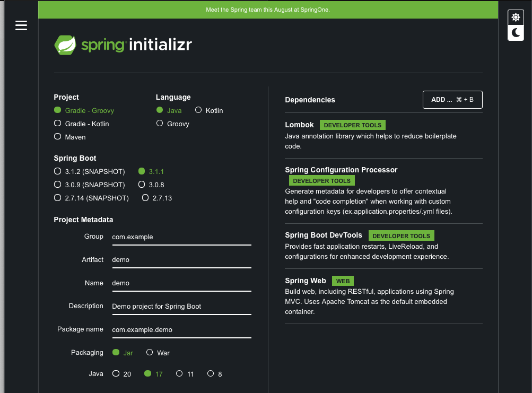Screen dimensions: 532x393
Task: Select Jar packaging
Action: pyautogui.click(x=123, y=353)
